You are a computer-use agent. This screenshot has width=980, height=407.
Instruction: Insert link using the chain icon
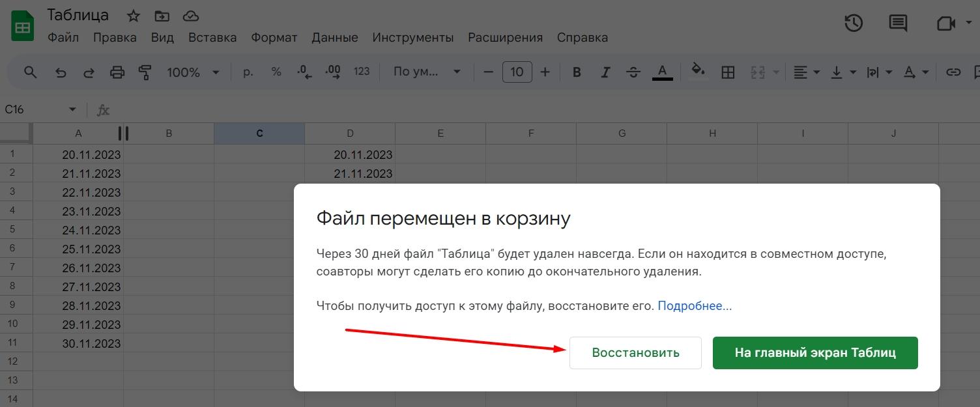tap(953, 72)
